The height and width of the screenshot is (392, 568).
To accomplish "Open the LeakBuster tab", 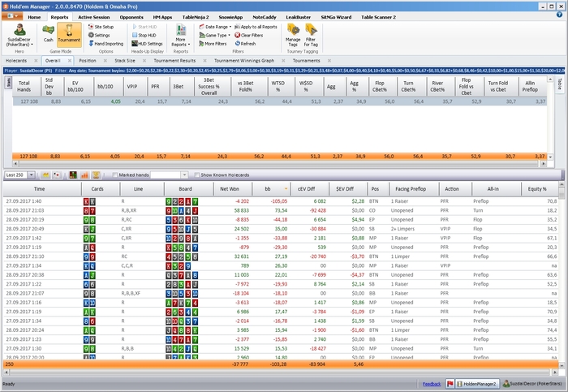I will [298, 17].
